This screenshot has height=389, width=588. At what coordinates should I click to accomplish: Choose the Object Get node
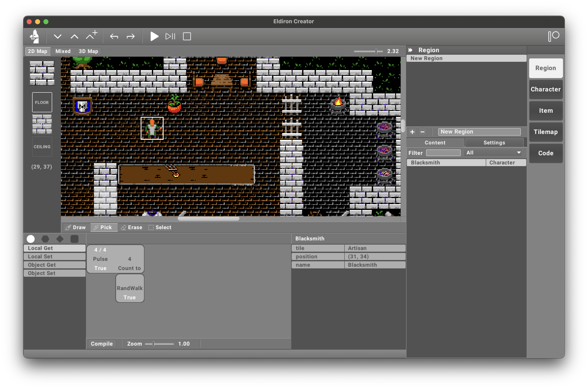pos(54,265)
